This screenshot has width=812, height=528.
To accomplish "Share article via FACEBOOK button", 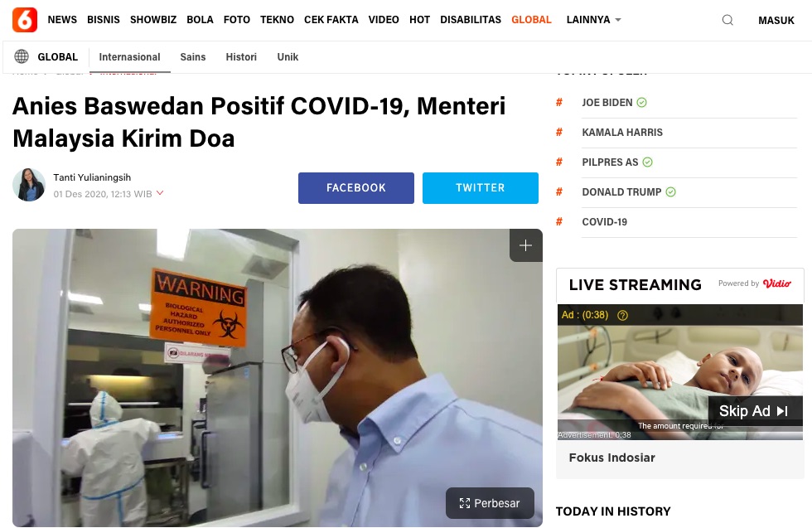I will pos(355,187).
